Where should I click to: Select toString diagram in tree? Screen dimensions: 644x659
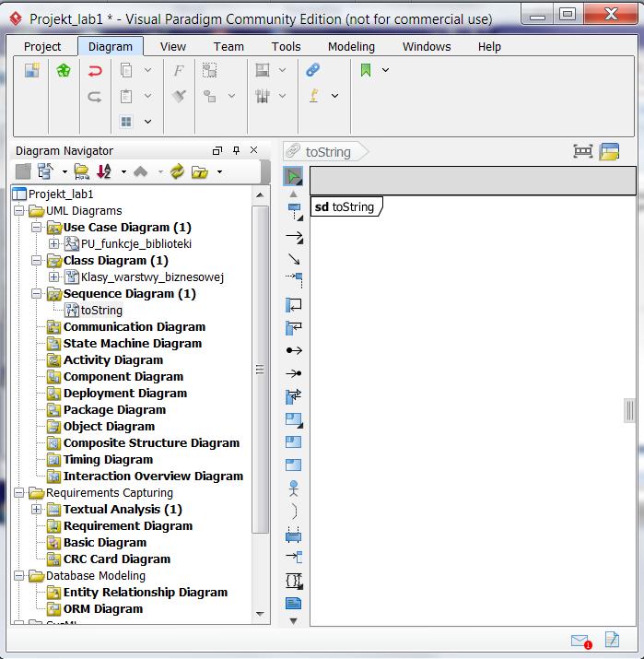101,311
